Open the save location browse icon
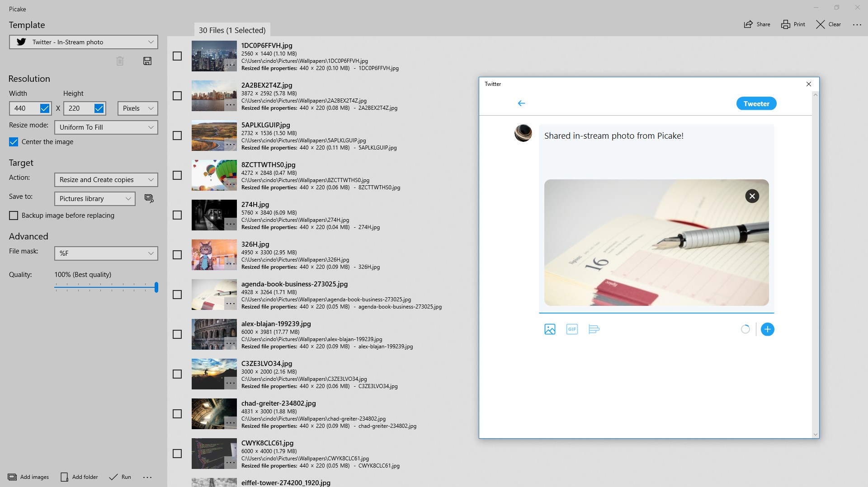Image resolution: width=868 pixels, height=487 pixels. [149, 198]
